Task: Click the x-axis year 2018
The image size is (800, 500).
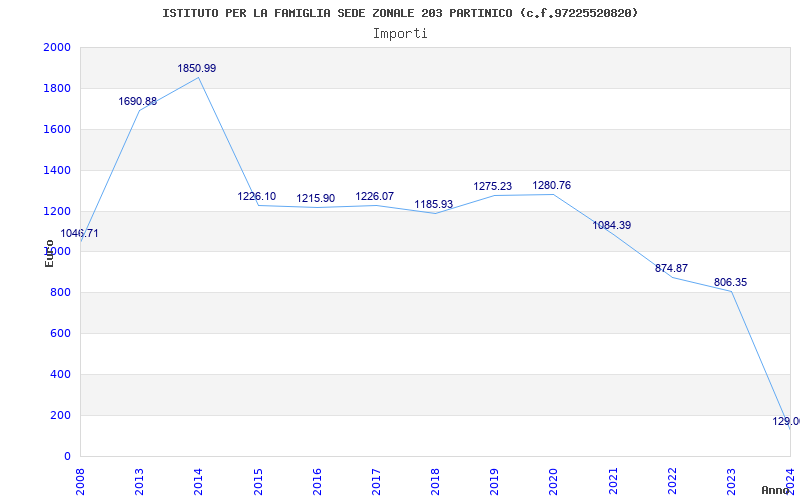Action: point(435,481)
